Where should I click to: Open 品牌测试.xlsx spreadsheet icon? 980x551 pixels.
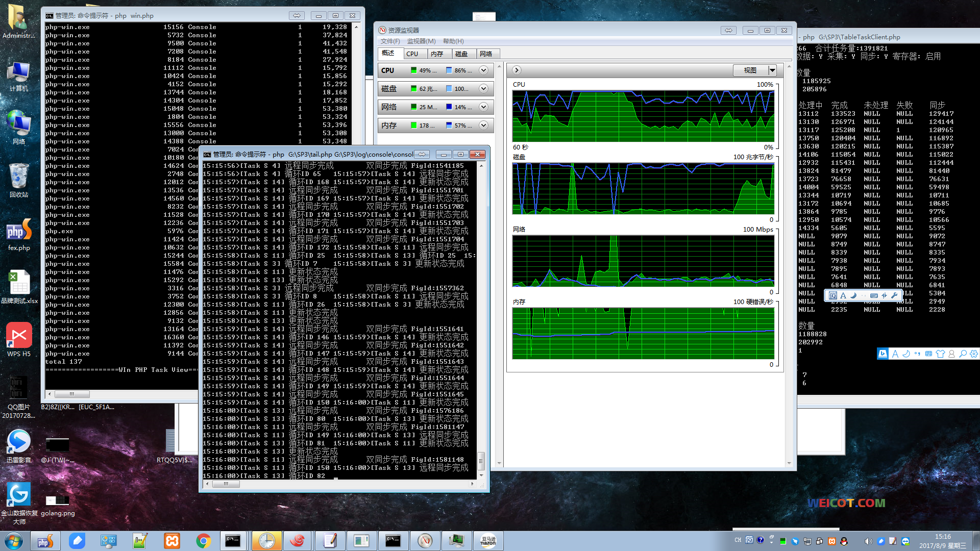point(19,287)
